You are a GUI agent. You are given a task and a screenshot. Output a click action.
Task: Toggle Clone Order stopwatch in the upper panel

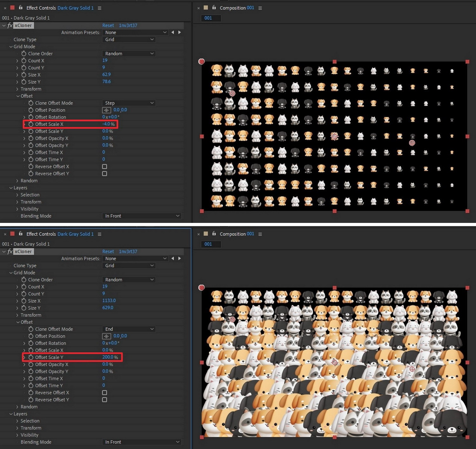click(x=24, y=54)
